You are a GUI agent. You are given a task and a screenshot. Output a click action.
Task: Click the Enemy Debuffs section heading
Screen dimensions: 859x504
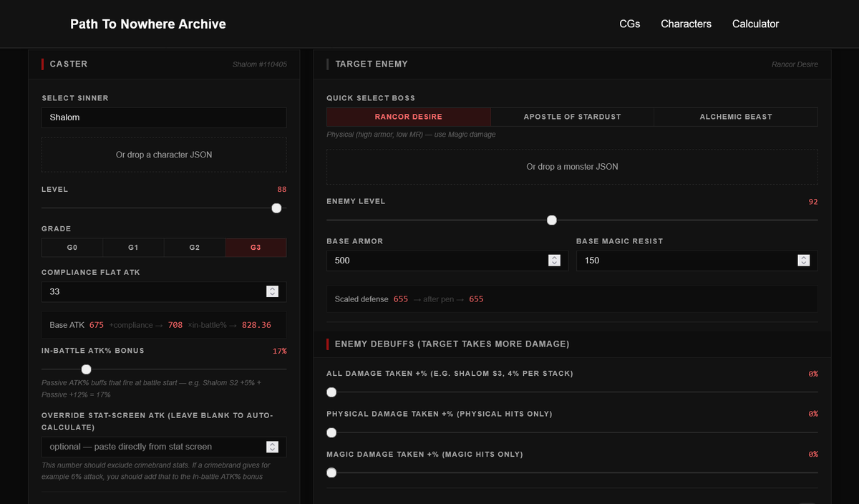[452, 344]
